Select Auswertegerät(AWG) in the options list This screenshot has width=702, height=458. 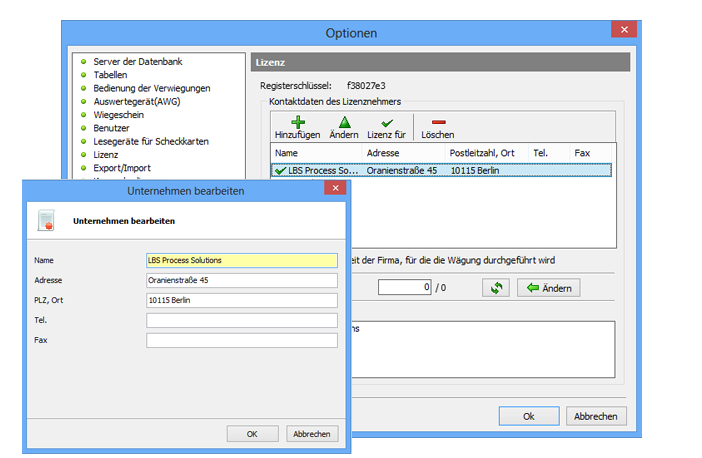(x=137, y=101)
